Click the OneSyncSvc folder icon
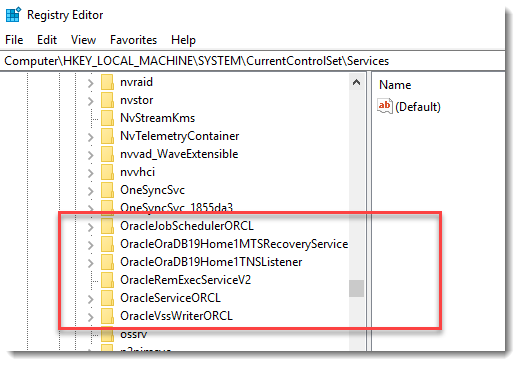 coord(107,190)
